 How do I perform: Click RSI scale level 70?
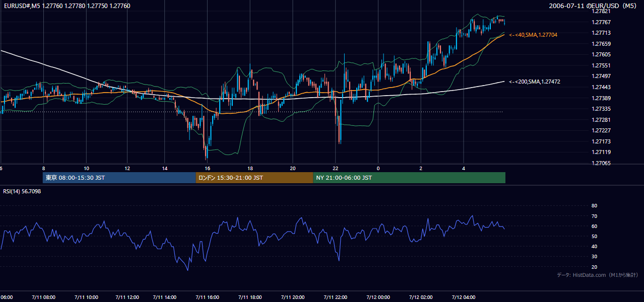coord(594,216)
